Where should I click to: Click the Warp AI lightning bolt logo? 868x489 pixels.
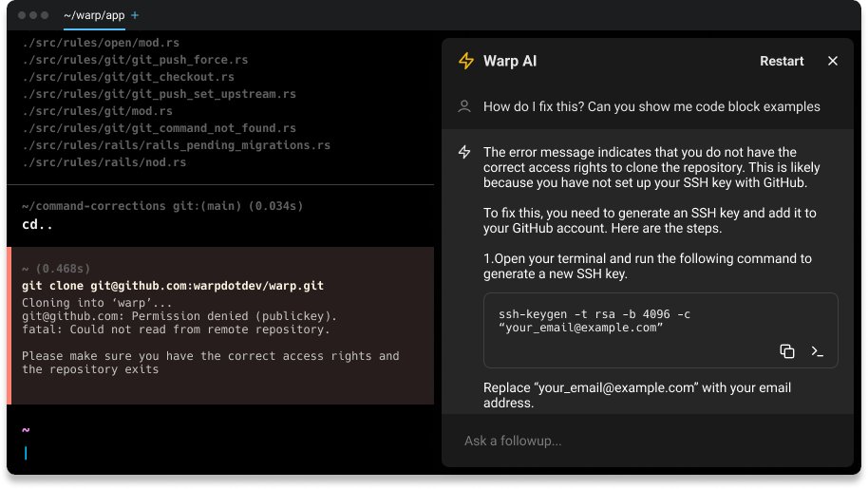[466, 61]
